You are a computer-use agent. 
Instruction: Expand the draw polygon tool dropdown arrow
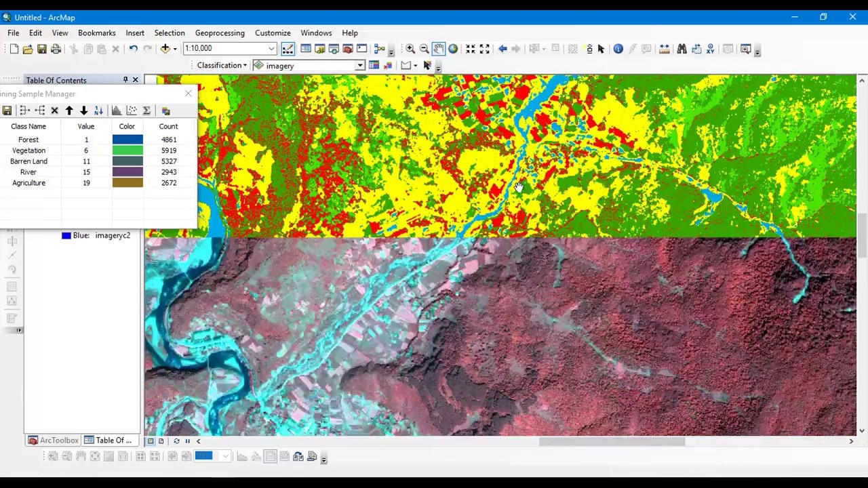(415, 66)
